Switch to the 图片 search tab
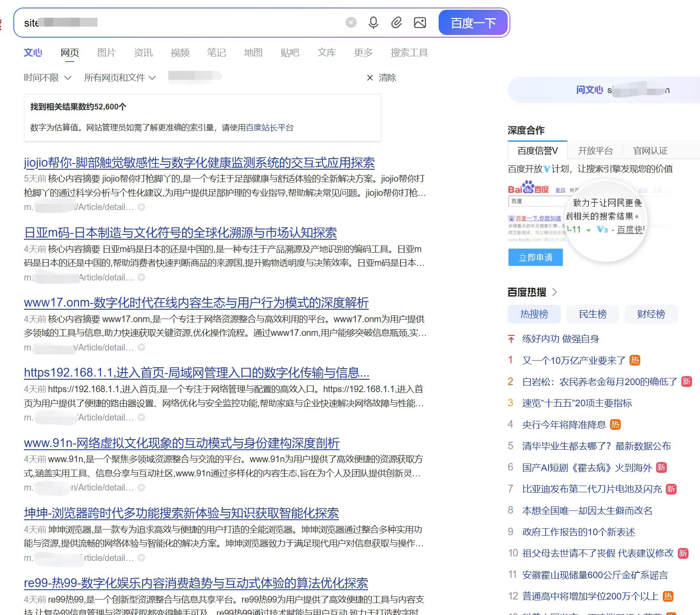Viewport: 700px width, 615px height. [106, 53]
